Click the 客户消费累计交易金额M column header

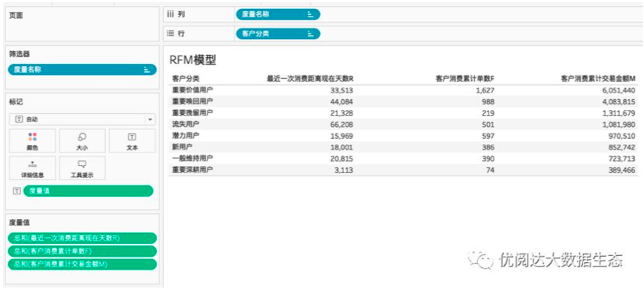pyautogui.click(x=598, y=79)
